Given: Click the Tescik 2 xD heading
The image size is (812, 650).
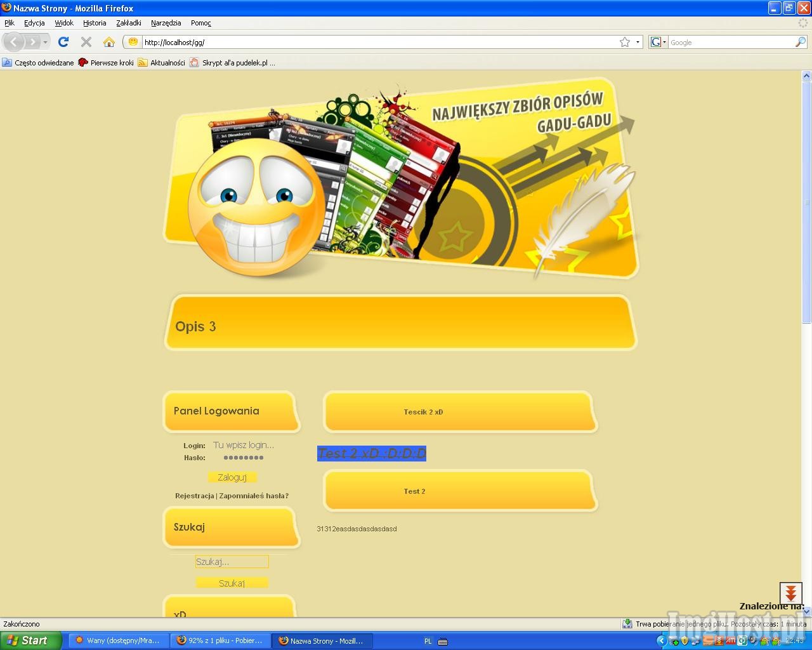Looking at the screenshot, I should (x=423, y=412).
